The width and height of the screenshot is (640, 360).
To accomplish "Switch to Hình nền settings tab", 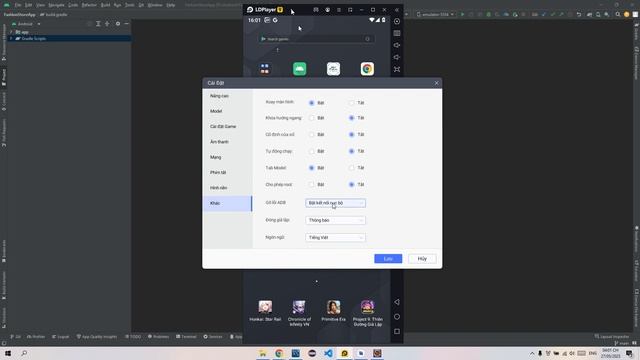I will coord(227,188).
